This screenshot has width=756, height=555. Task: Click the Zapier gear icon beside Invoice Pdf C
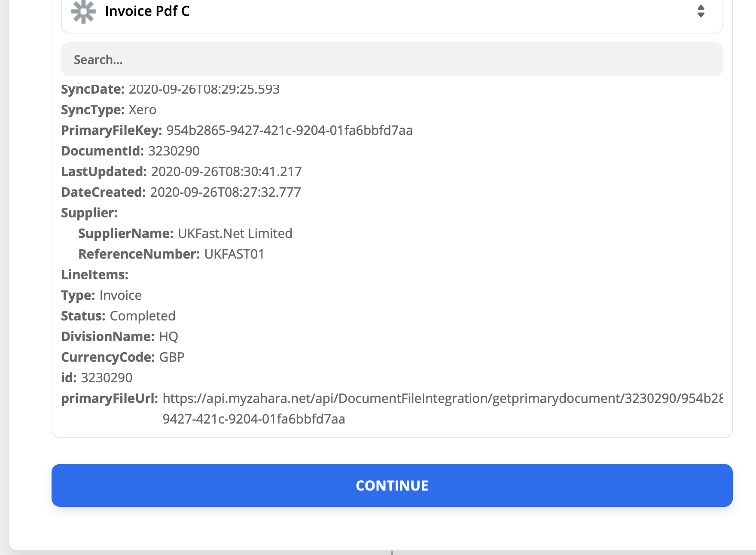tap(83, 12)
